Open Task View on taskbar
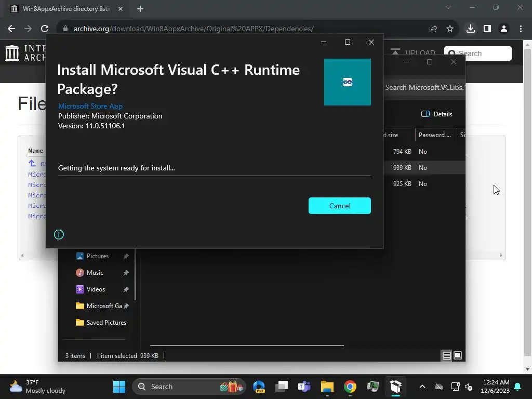The width and height of the screenshot is (532, 399). [x=282, y=387]
